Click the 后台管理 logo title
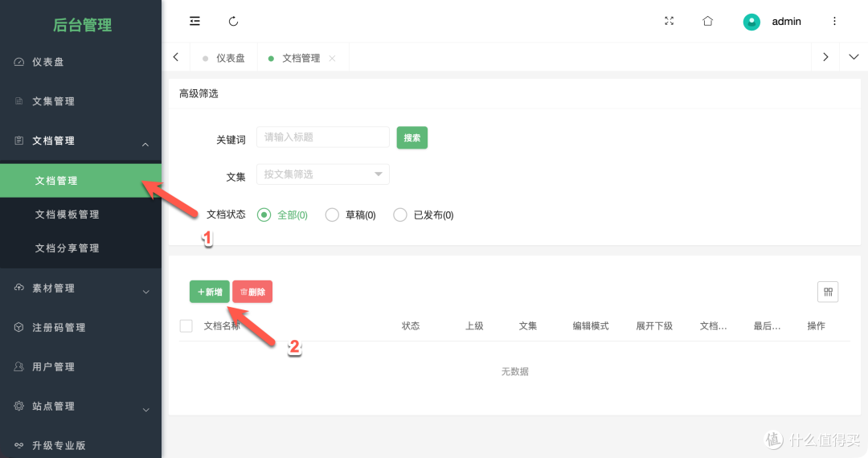 pos(82,25)
